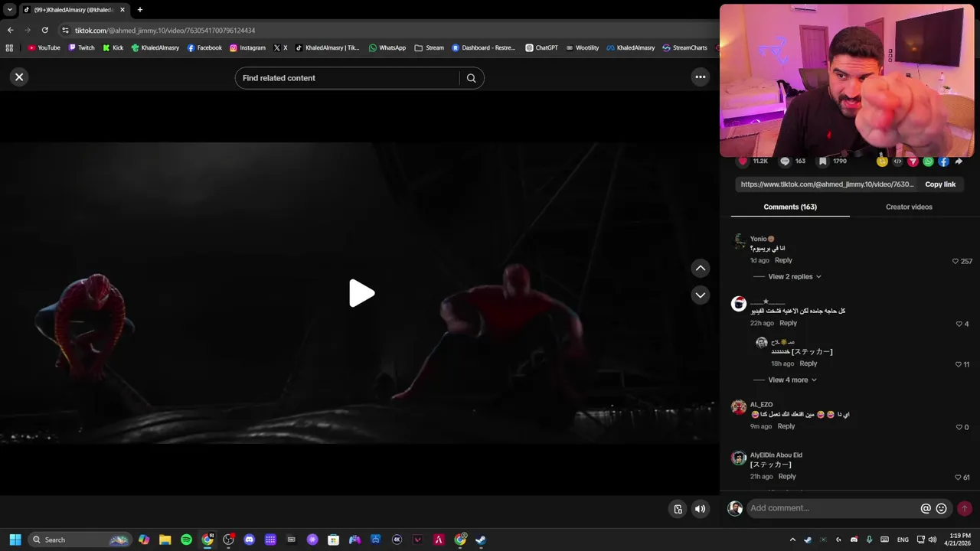
Task: Go back in browser history
Action: pyautogui.click(x=10, y=30)
